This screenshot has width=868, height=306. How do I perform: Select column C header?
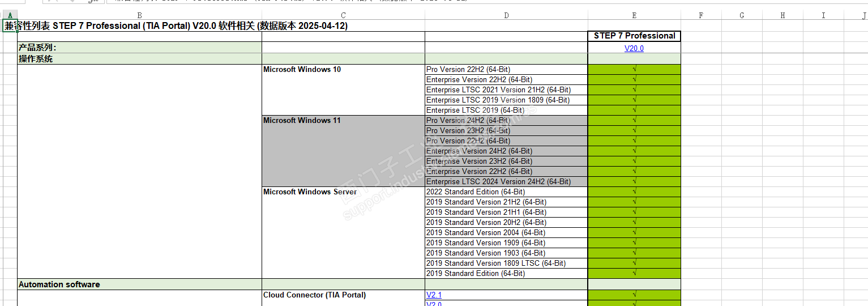tap(343, 15)
